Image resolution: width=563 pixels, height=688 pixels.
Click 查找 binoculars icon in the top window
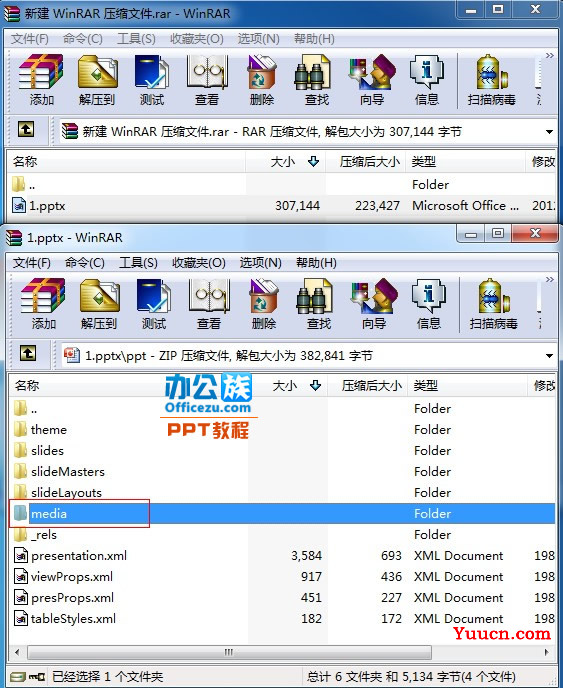pyautogui.click(x=317, y=80)
